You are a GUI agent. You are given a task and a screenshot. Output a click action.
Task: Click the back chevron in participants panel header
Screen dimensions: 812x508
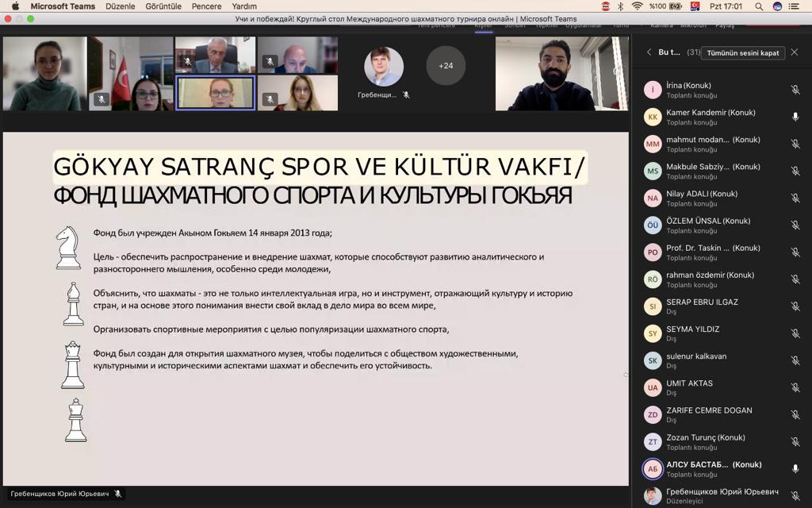[x=649, y=52]
